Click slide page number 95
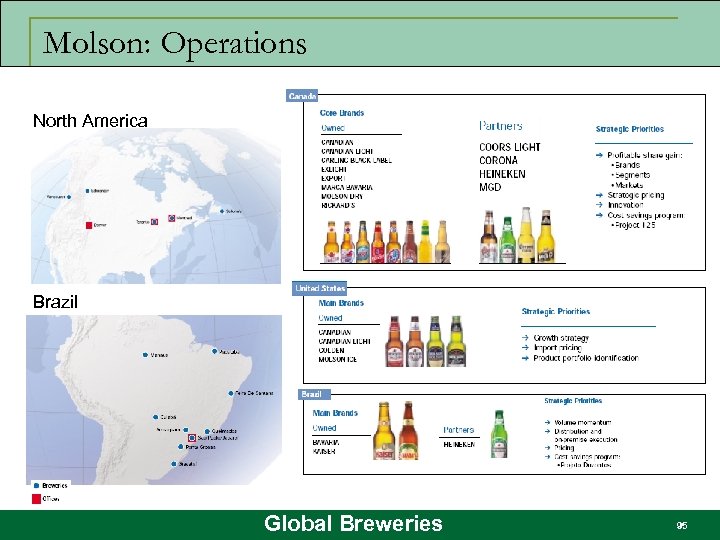The height and width of the screenshot is (540, 720). tap(681, 525)
